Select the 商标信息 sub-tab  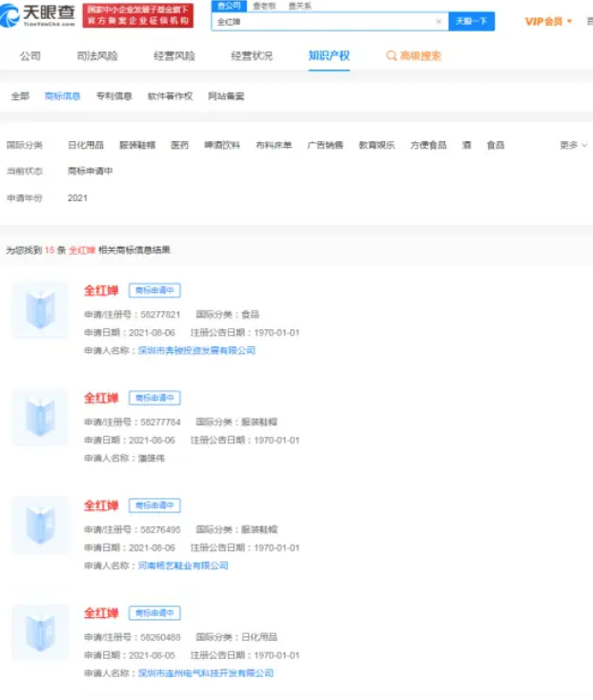tap(63, 96)
